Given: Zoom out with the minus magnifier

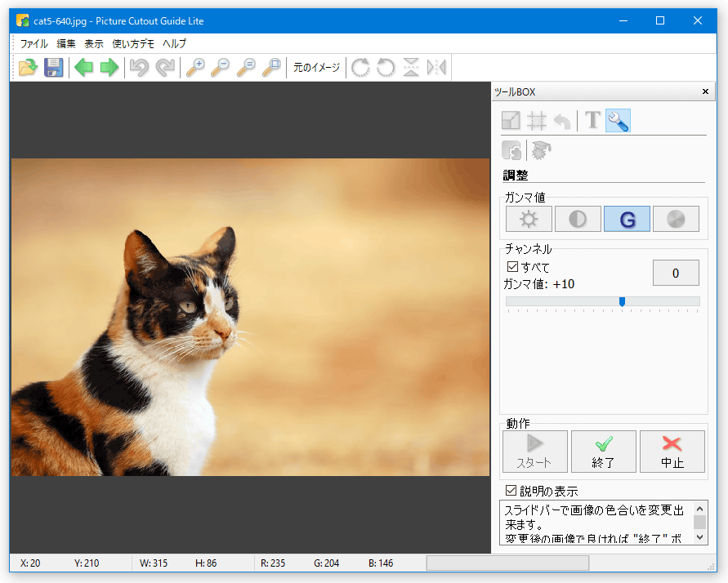Looking at the screenshot, I should pyautogui.click(x=221, y=67).
